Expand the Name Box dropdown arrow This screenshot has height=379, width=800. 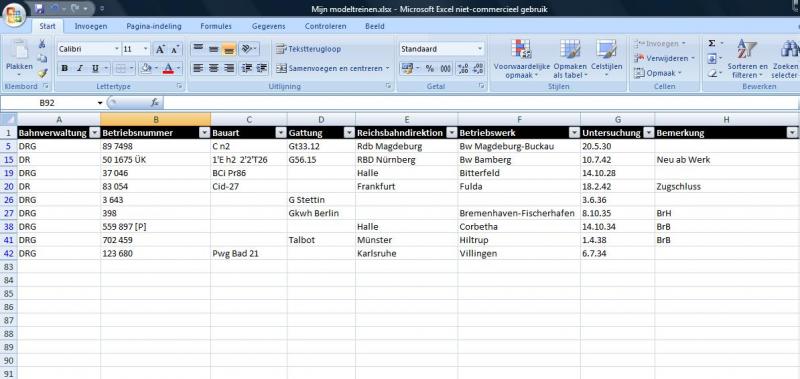click(100, 103)
